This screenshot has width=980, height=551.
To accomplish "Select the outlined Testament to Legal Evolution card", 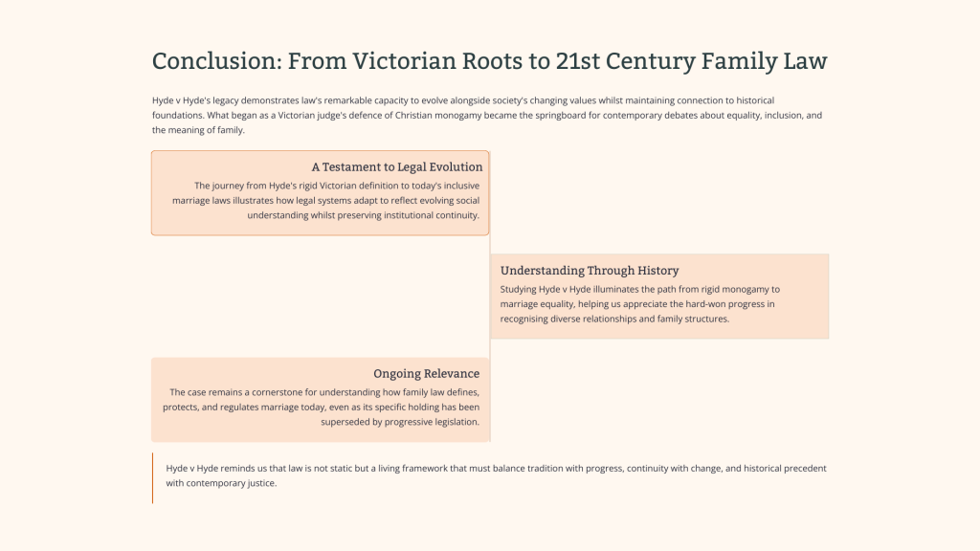I will tap(320, 193).
